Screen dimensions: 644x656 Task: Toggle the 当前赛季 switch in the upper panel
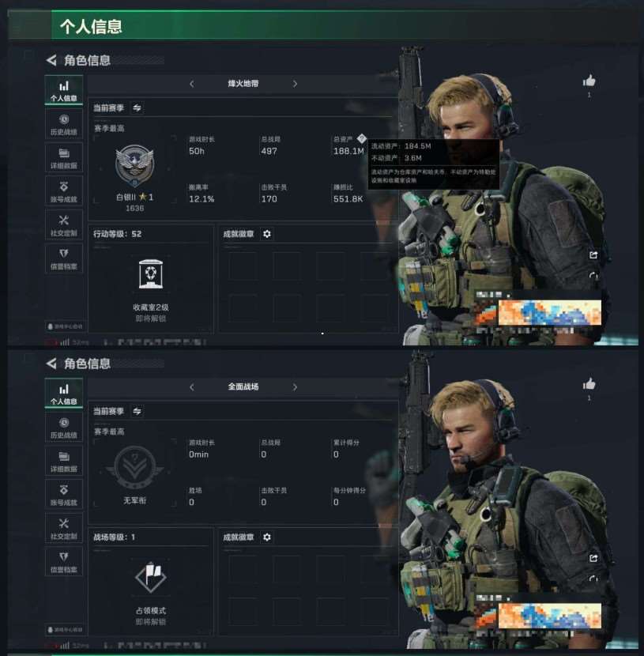tap(137, 108)
